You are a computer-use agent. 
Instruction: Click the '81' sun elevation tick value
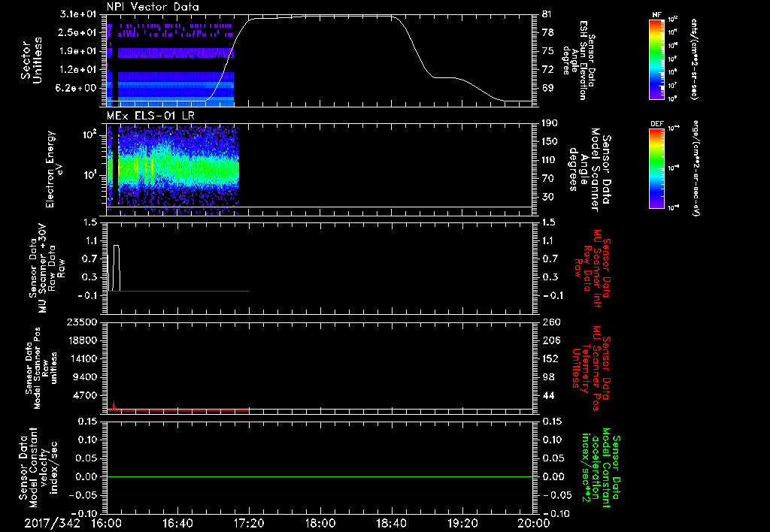548,14
